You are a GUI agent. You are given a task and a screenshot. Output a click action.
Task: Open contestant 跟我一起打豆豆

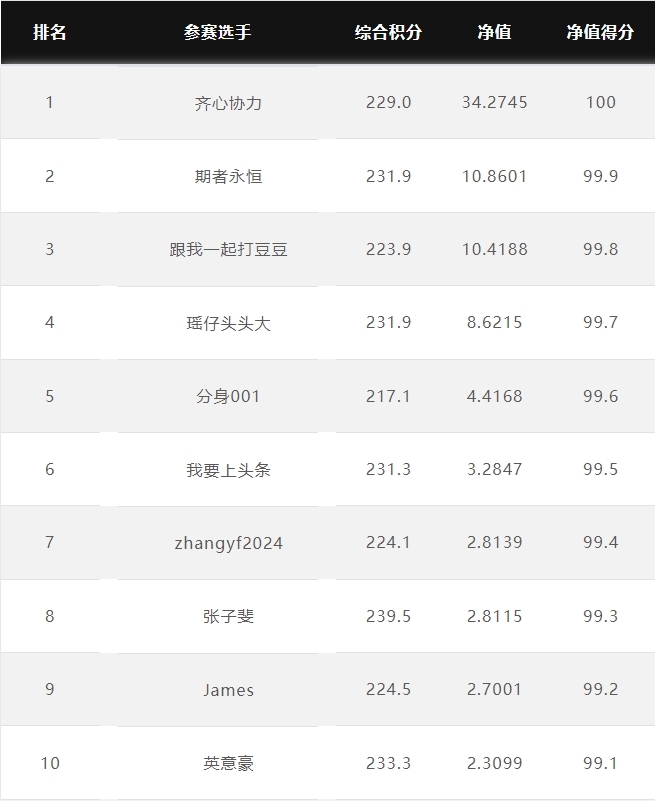228,249
